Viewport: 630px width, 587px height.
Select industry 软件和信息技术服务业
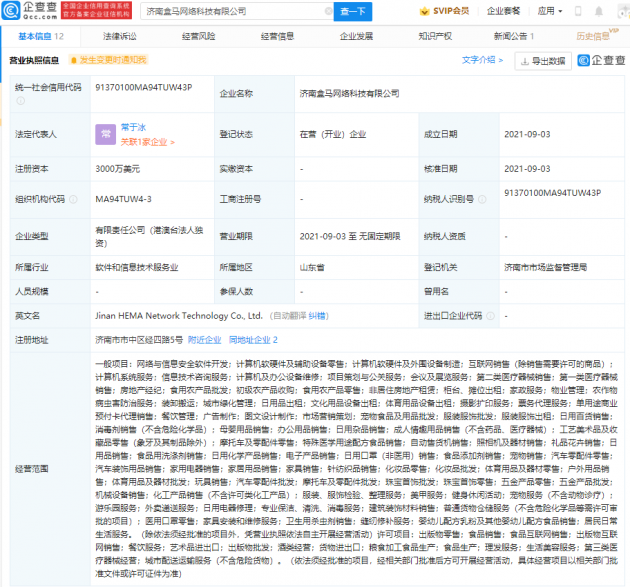coord(137,268)
